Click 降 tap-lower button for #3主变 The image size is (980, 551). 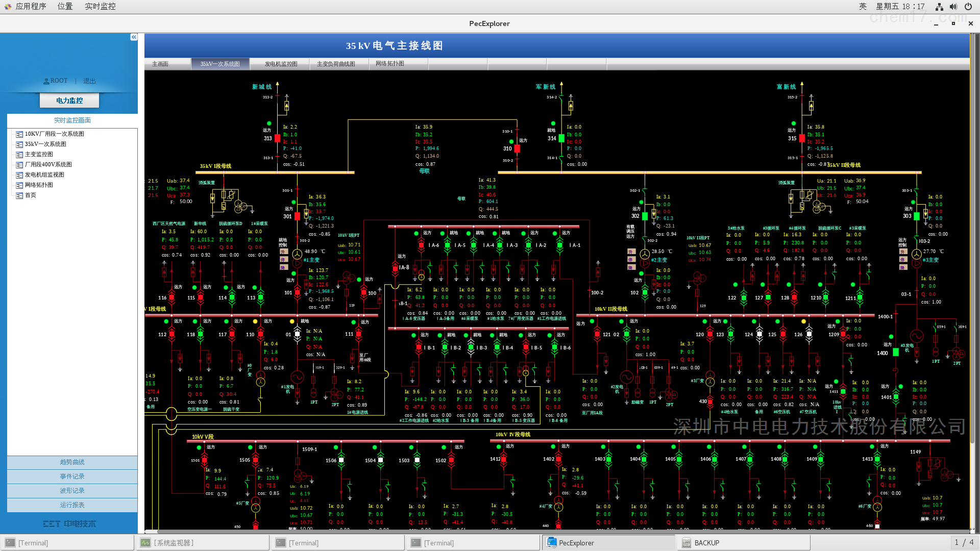[903, 267]
